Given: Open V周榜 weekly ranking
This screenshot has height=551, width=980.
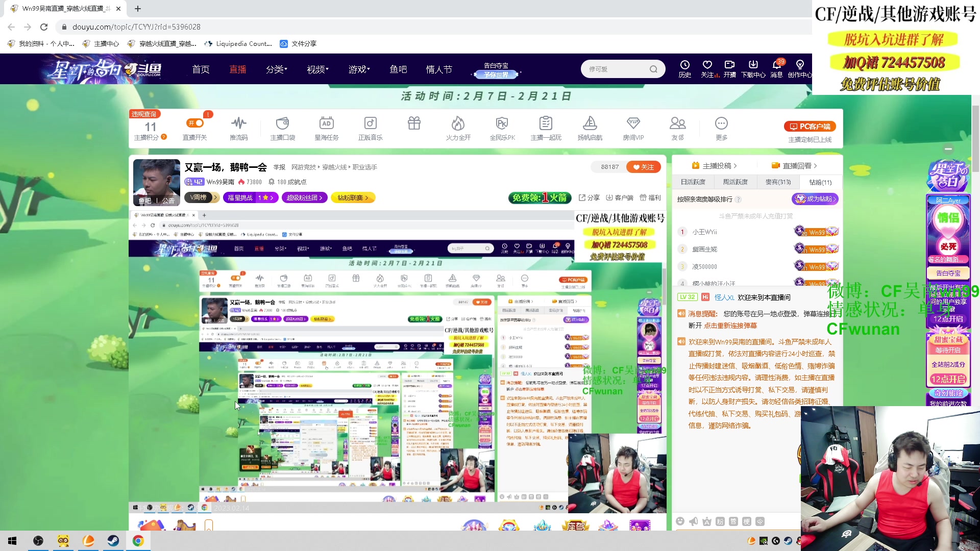Looking at the screenshot, I should pos(202,197).
